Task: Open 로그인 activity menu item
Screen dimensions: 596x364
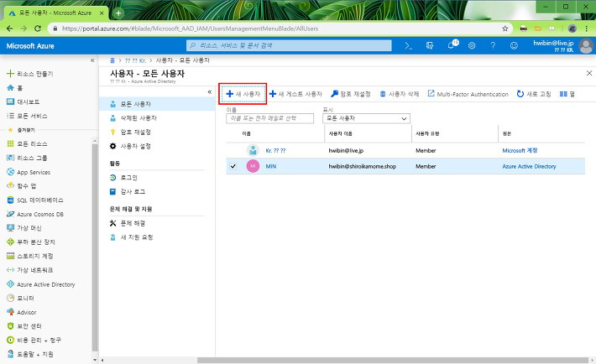Action: point(157,178)
